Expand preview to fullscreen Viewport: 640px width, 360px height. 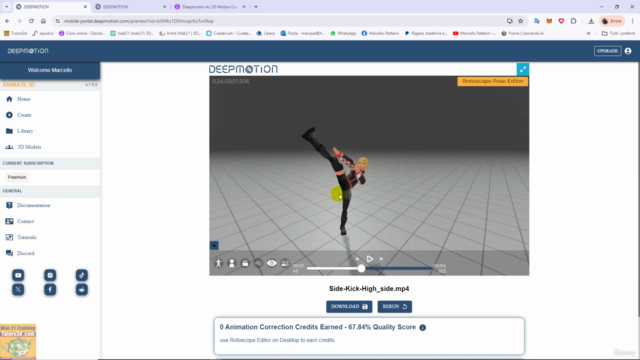[x=522, y=69]
